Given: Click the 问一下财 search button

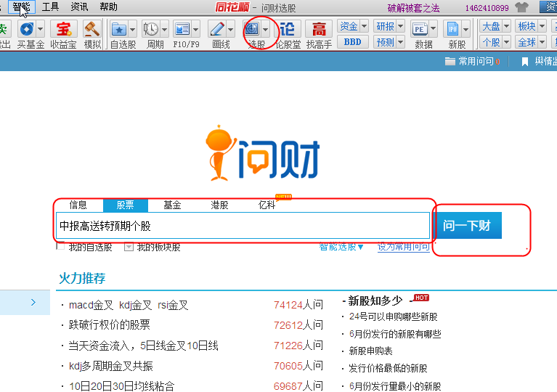Looking at the screenshot, I should click(x=467, y=226).
